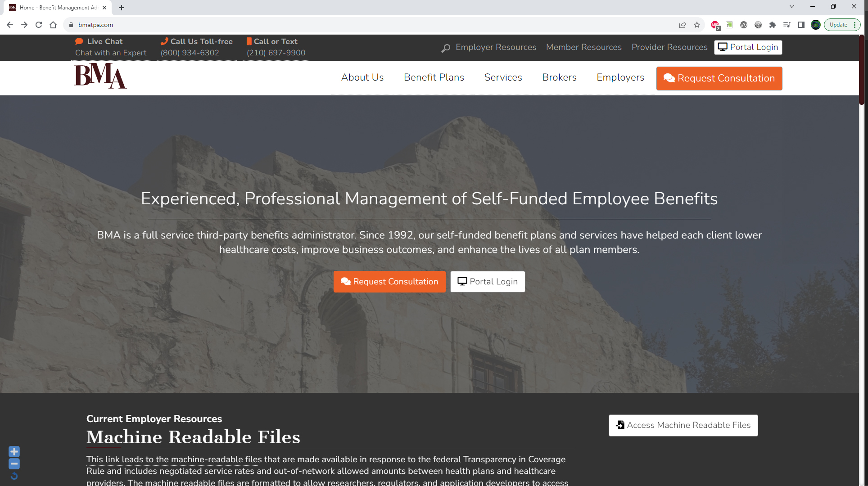The height and width of the screenshot is (486, 868).
Task: Open Member Resources link
Action: click(x=583, y=47)
